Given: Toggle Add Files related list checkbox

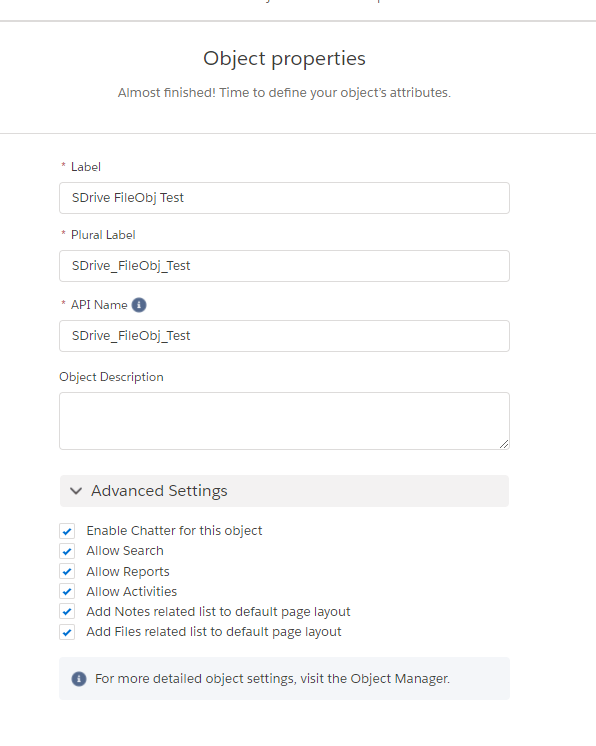Looking at the screenshot, I should click(67, 632).
